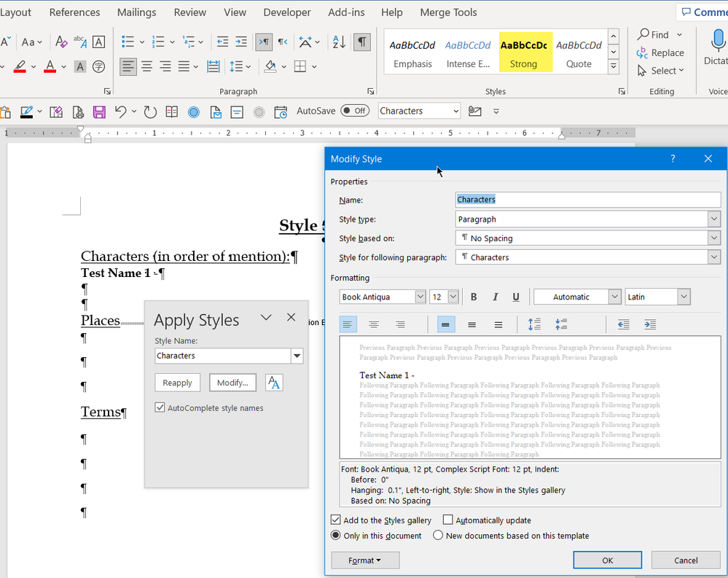Click the Format button in dialog
This screenshot has width=728, height=578.
point(365,561)
